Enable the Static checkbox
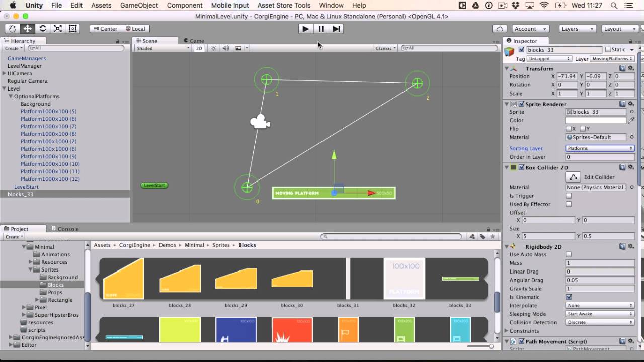Viewport: 644px width, 362px height. 608,50
